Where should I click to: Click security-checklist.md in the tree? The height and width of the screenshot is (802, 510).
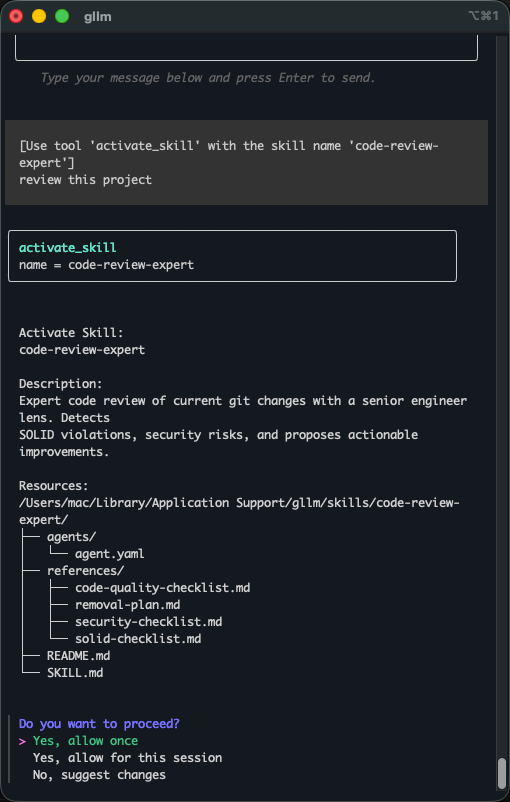pyautogui.click(x=148, y=621)
